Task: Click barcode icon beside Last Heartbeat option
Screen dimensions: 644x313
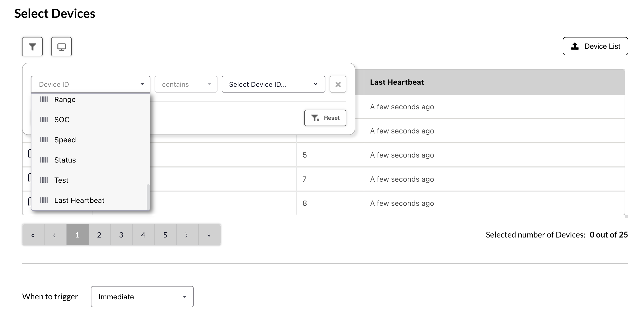Action: pyautogui.click(x=44, y=200)
